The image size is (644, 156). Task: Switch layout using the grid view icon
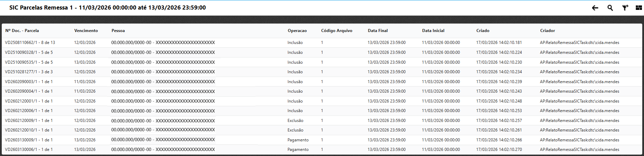pos(639,8)
